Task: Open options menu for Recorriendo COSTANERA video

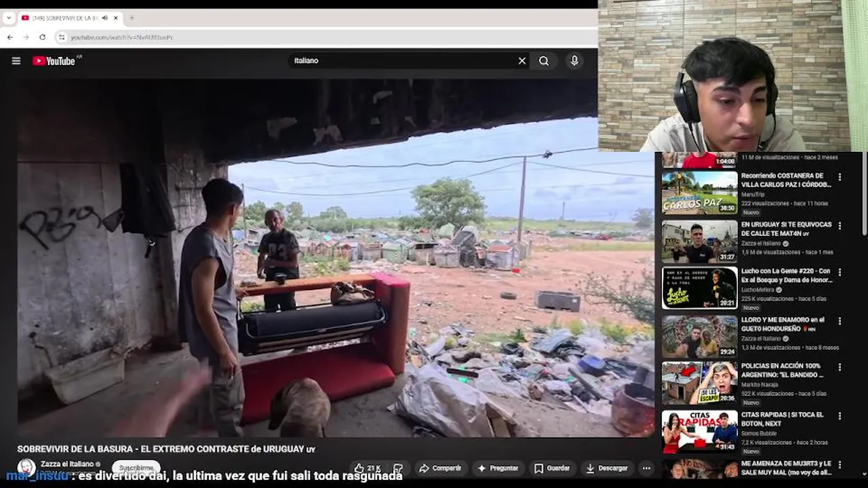Action: click(x=840, y=177)
